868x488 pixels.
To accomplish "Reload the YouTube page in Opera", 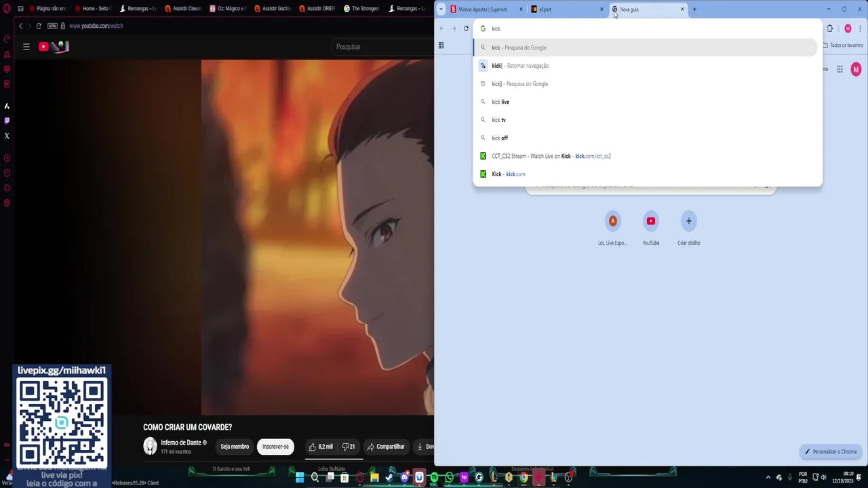I will [39, 26].
